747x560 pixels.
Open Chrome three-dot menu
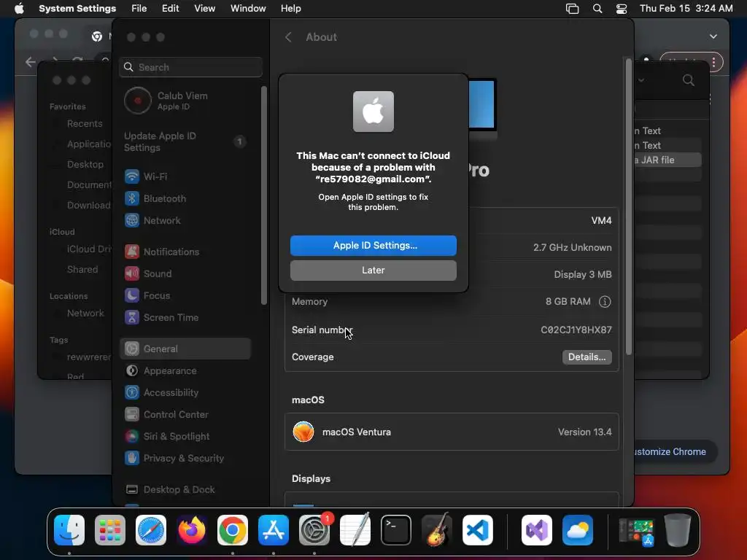coord(713,62)
